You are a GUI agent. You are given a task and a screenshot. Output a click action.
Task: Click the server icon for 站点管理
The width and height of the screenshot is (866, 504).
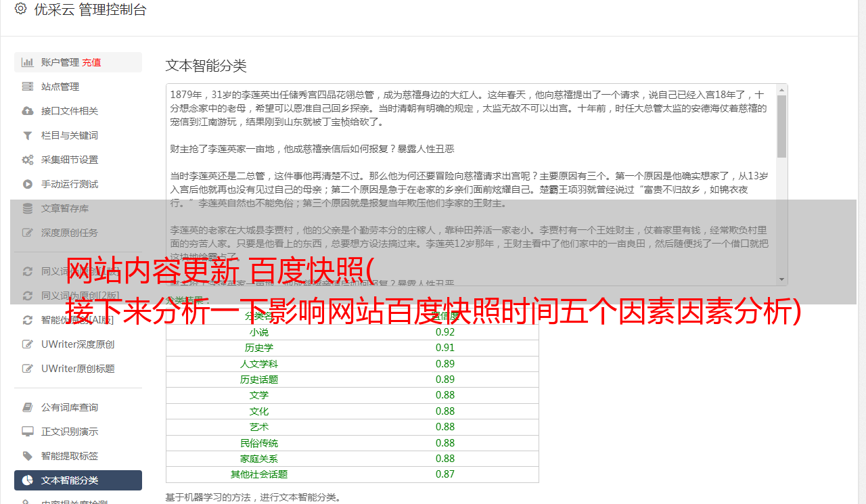[28, 87]
